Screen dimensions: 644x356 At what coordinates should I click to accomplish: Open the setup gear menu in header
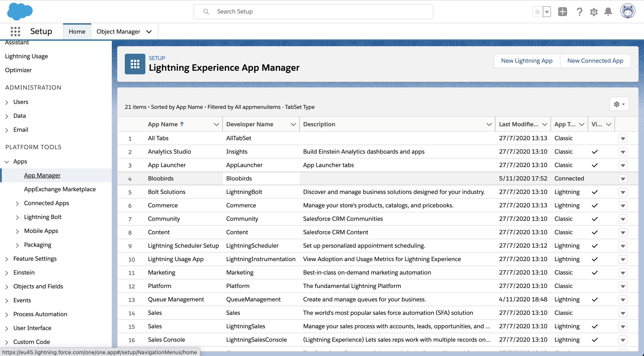coord(594,12)
